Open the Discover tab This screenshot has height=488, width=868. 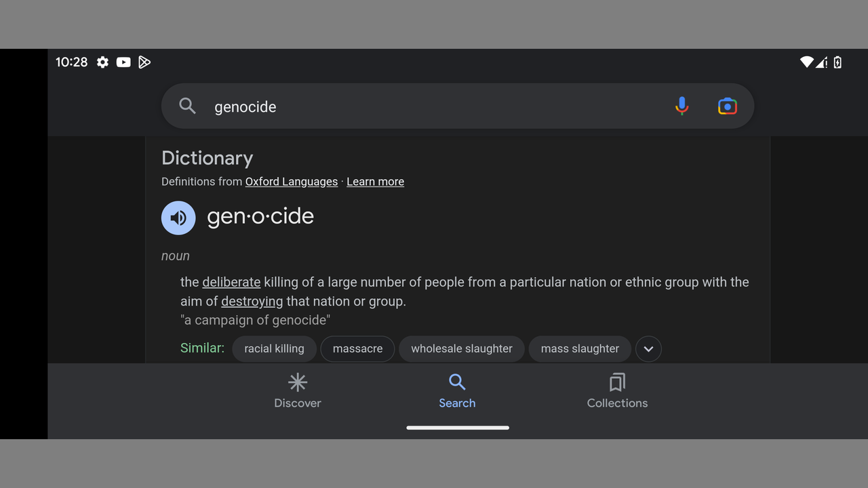pyautogui.click(x=298, y=391)
